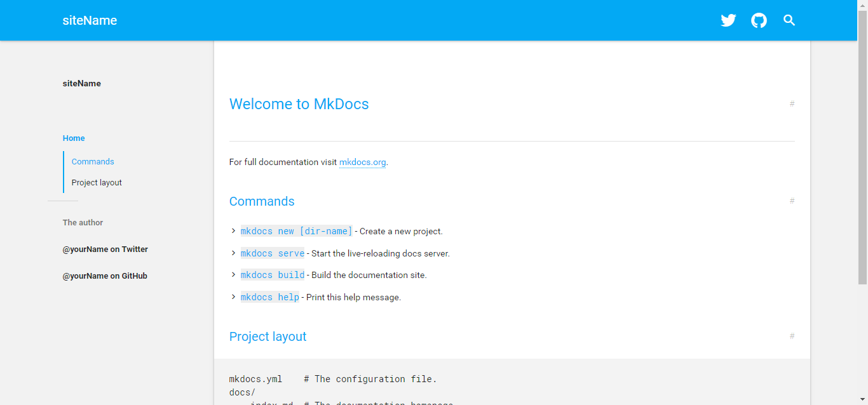Go to Commands in the sidebar

pyautogui.click(x=93, y=161)
